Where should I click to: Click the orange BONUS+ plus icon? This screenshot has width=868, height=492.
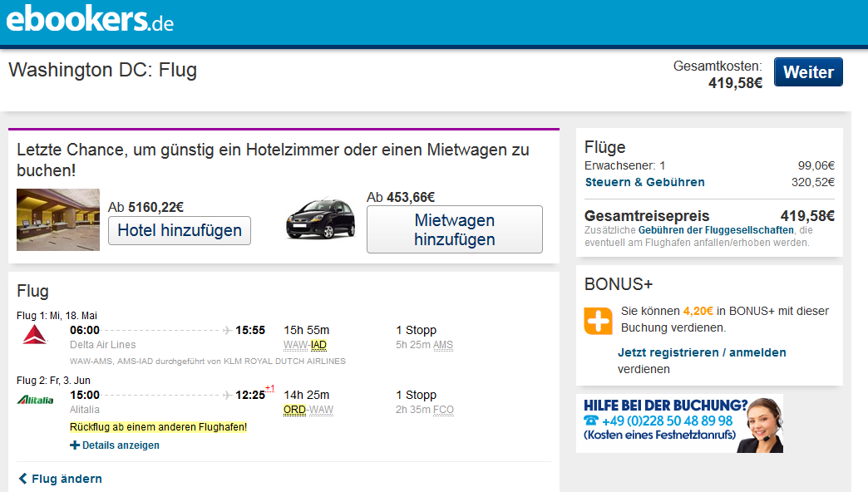coord(598,321)
